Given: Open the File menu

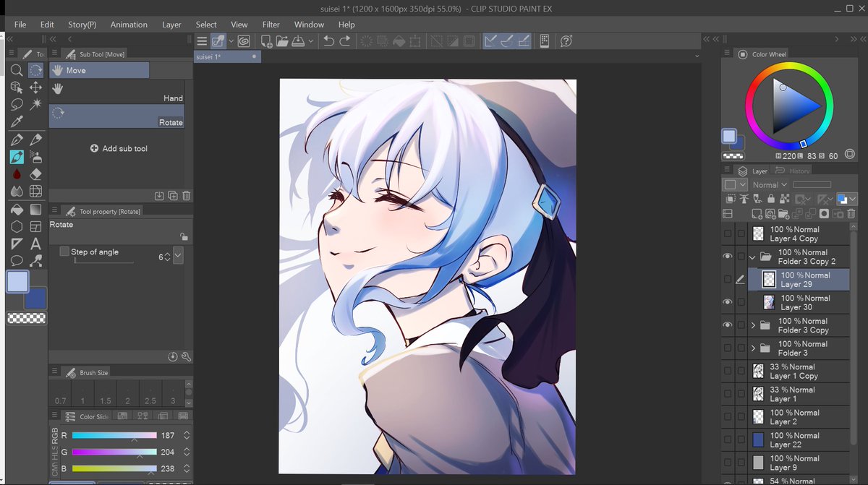Looking at the screenshot, I should pyautogui.click(x=20, y=25).
